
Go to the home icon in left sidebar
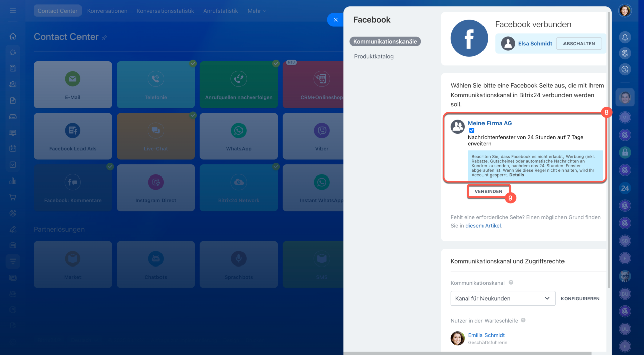[x=13, y=36]
